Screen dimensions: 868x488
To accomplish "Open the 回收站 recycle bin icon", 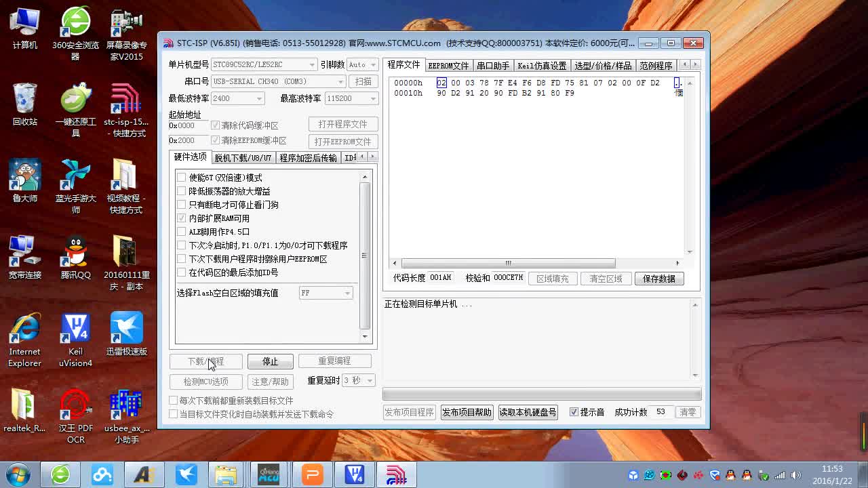I will (x=25, y=105).
